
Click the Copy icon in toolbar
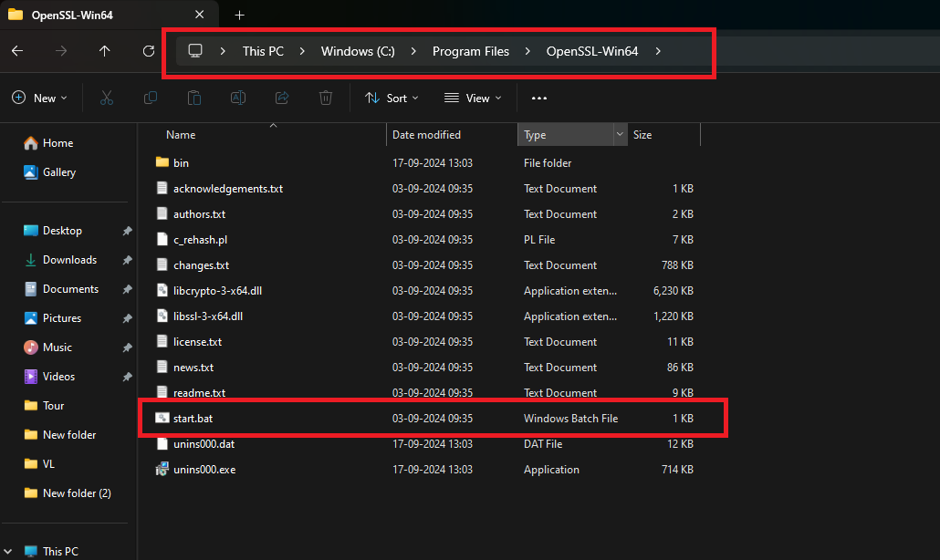point(150,98)
